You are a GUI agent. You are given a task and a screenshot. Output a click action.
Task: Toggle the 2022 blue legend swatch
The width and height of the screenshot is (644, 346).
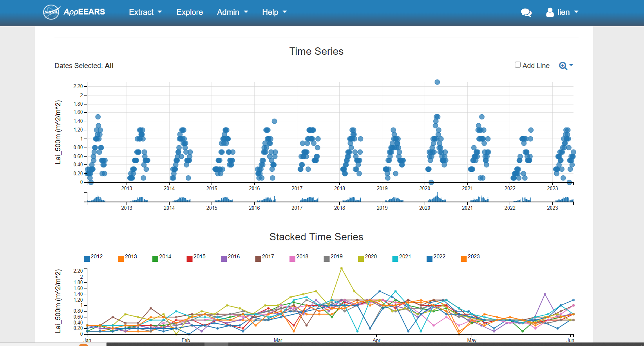pyautogui.click(x=429, y=259)
